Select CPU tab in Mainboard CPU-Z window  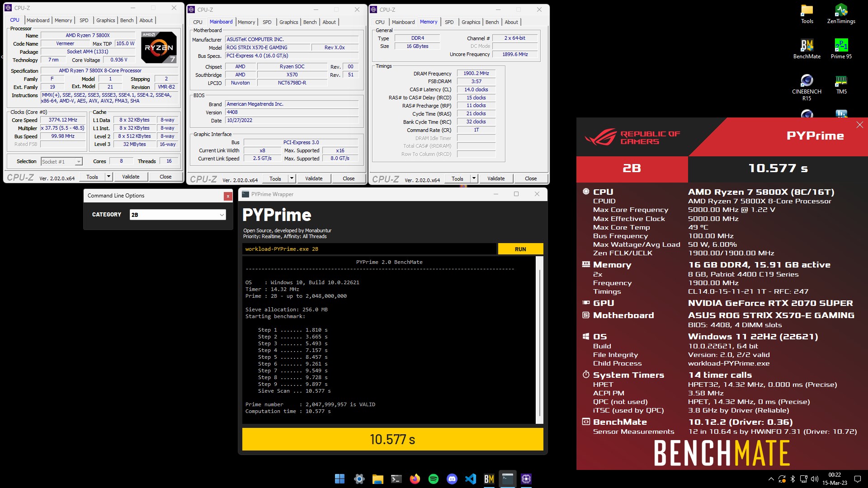click(198, 22)
